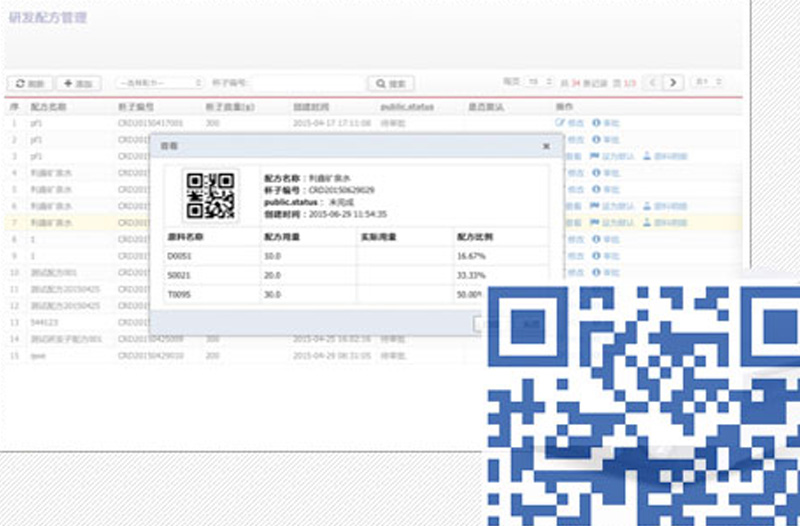Viewport: 800px width, 526px height.
Task: Click cup number CRD20150417001 in row 1
Action: [151, 123]
